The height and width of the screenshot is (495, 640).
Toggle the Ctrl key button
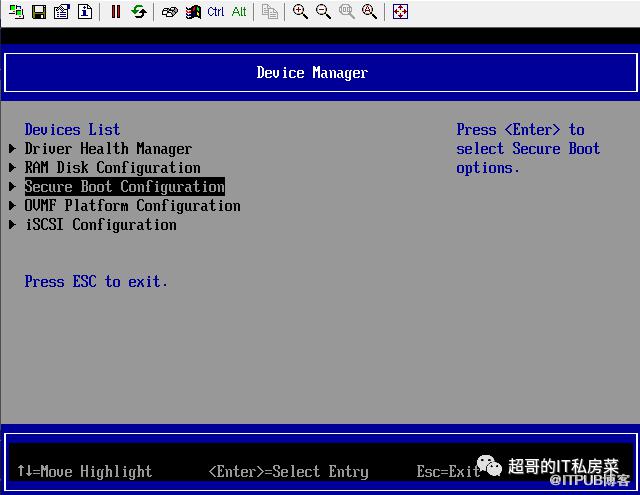[x=216, y=12]
